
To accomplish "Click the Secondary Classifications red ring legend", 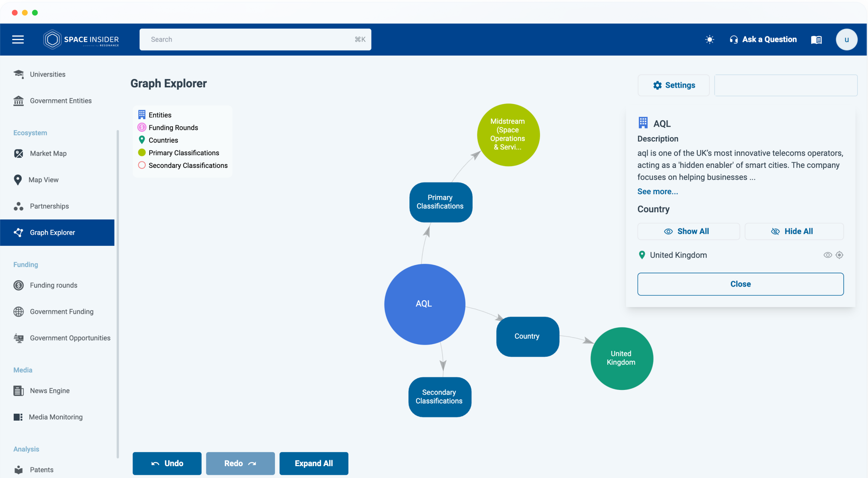I will 142,165.
